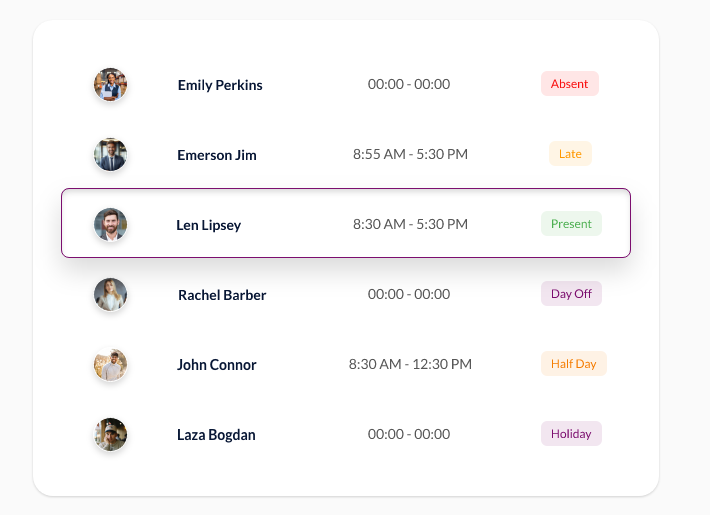Select the 8:30 AM - 12:30 PM shift time
Image resolution: width=710 pixels, height=515 pixels.
point(410,364)
